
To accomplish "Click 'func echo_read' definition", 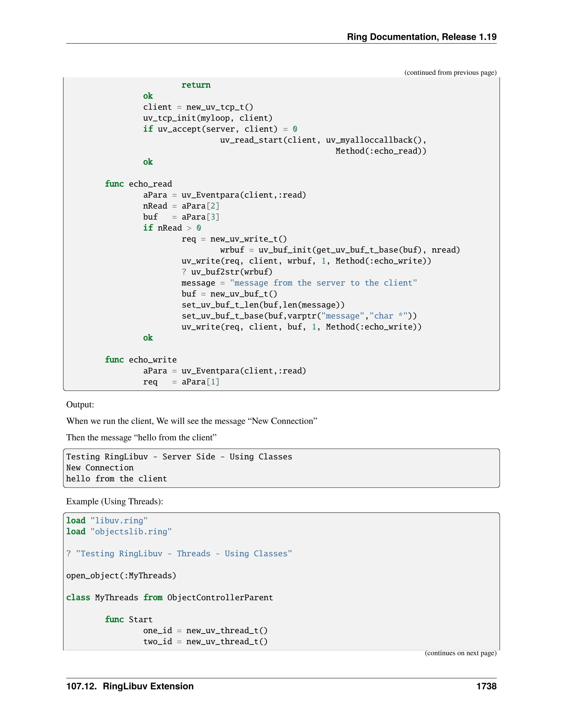I will 139,184.
